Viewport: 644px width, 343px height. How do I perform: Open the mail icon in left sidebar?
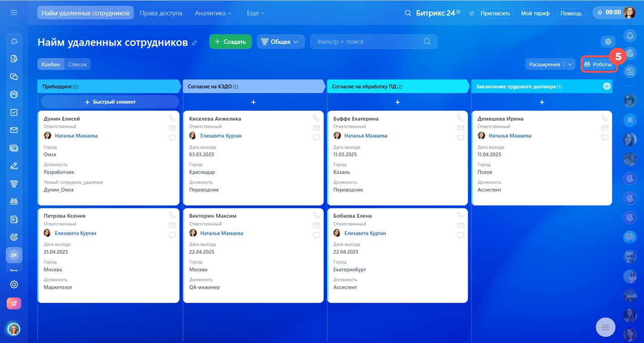coord(14,130)
